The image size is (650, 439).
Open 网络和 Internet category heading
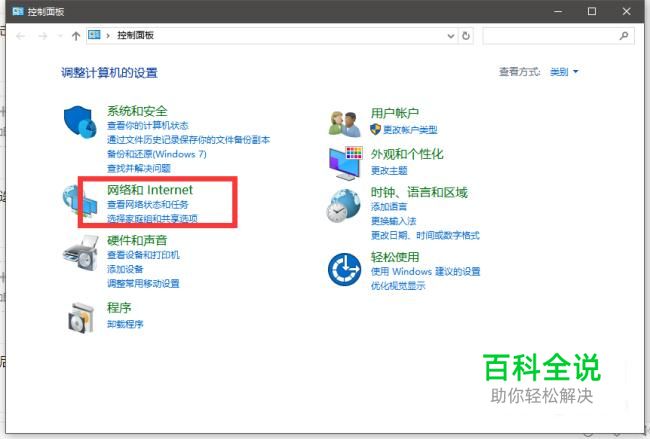coord(150,190)
